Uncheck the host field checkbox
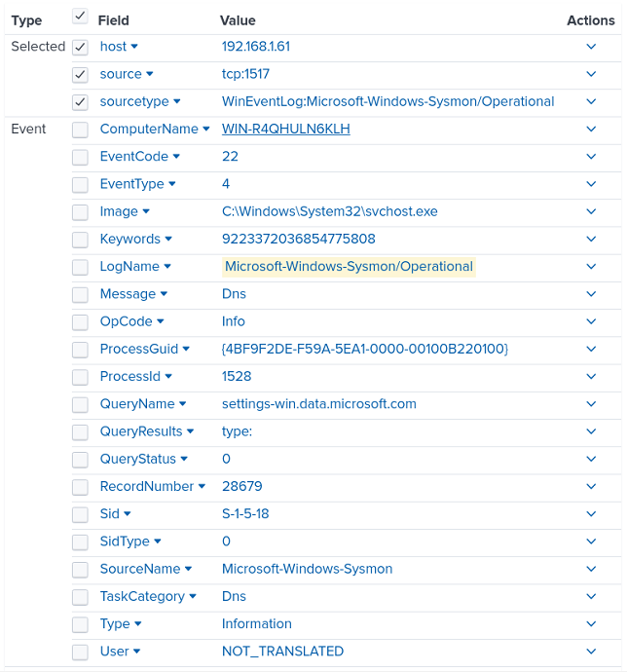This screenshot has height=672, width=627. point(80,47)
